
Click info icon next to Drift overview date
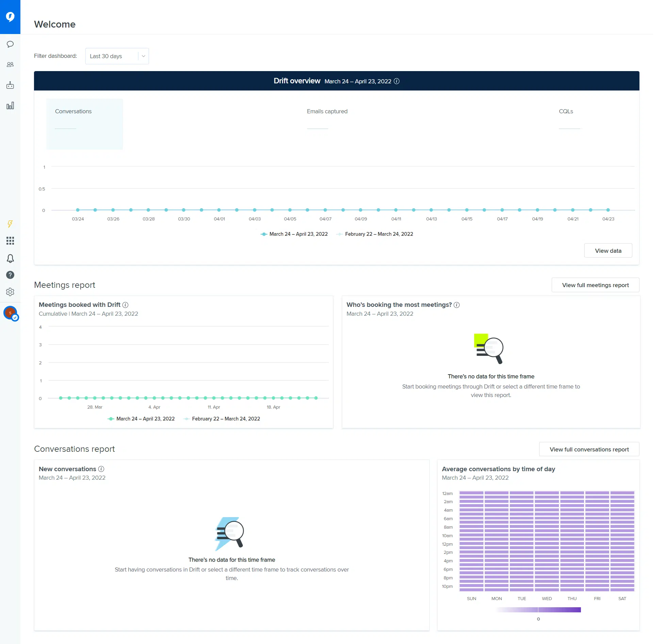point(397,81)
